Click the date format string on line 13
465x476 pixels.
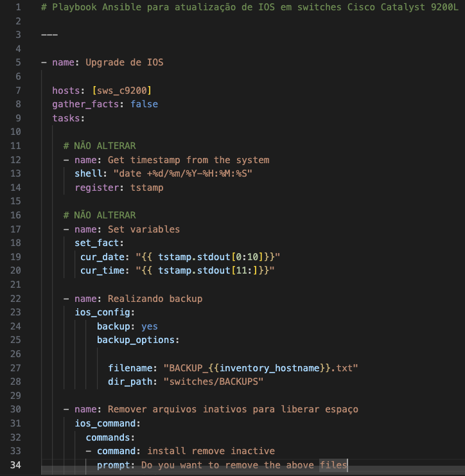click(x=182, y=173)
